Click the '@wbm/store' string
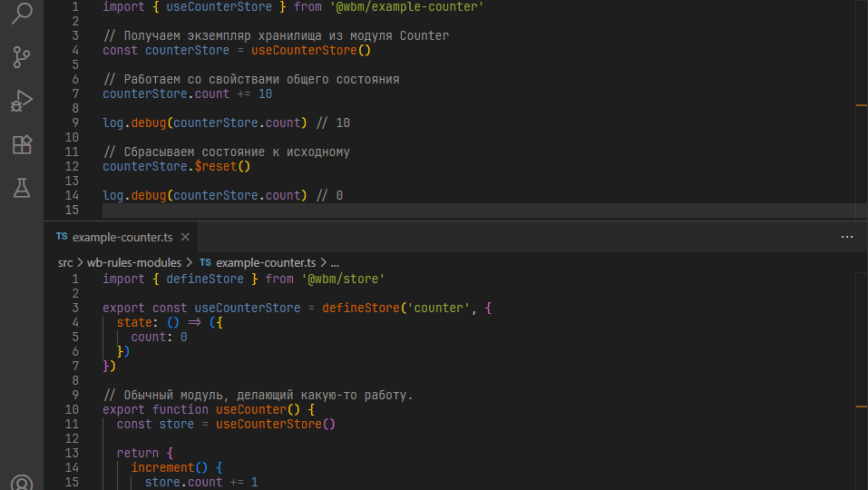Screen dimensions: 868x490 click(x=343, y=279)
